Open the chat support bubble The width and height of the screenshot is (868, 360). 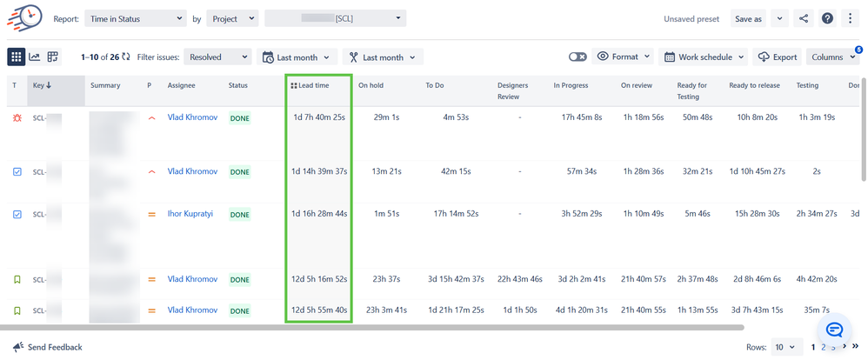point(834,330)
